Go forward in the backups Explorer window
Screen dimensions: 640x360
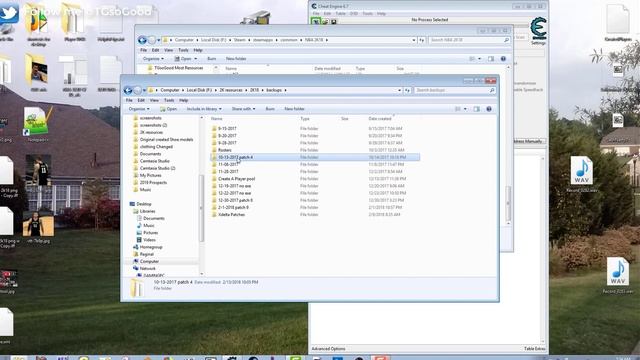[x=138, y=90]
